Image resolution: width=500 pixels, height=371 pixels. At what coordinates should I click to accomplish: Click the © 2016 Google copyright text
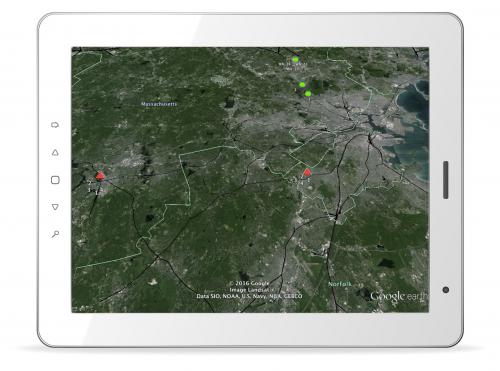point(249,283)
